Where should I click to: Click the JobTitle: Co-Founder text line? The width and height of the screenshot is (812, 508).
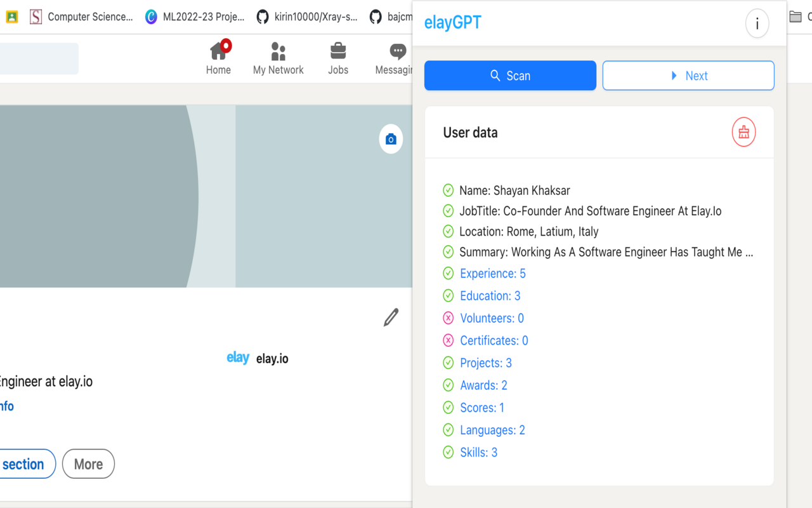pos(591,211)
